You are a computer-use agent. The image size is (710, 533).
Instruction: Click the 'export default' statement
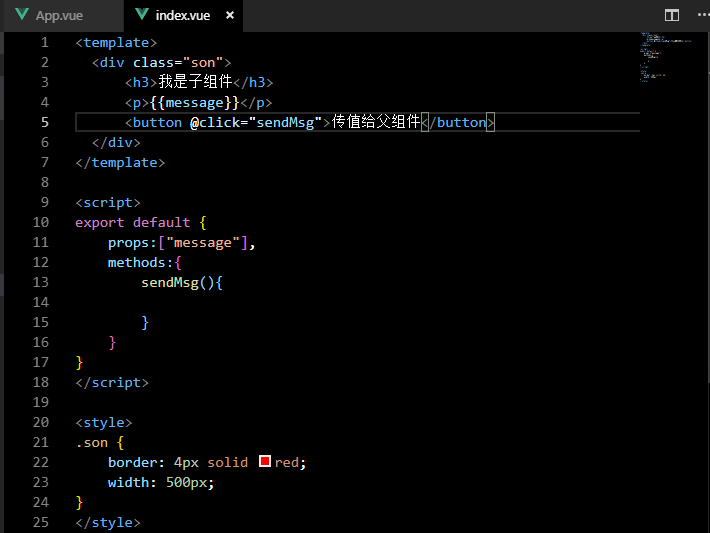(133, 223)
